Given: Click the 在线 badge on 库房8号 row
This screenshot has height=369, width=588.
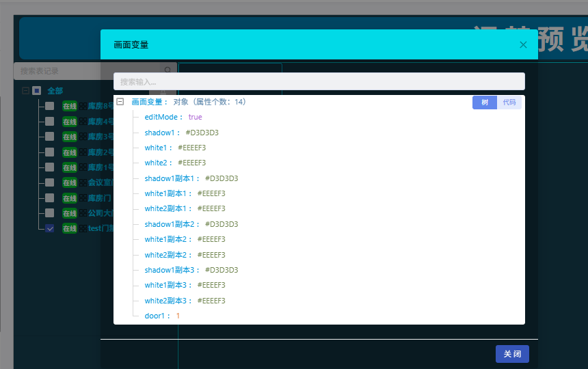Looking at the screenshot, I should (70, 106).
